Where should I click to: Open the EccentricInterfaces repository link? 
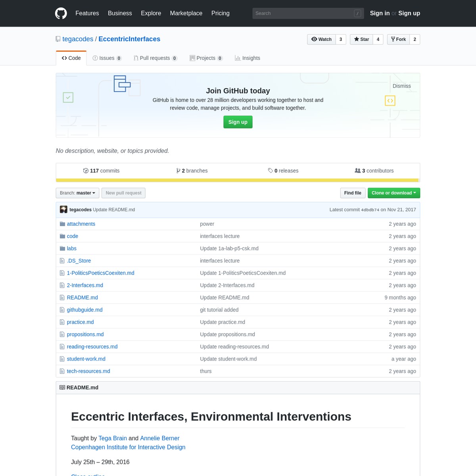(x=129, y=39)
